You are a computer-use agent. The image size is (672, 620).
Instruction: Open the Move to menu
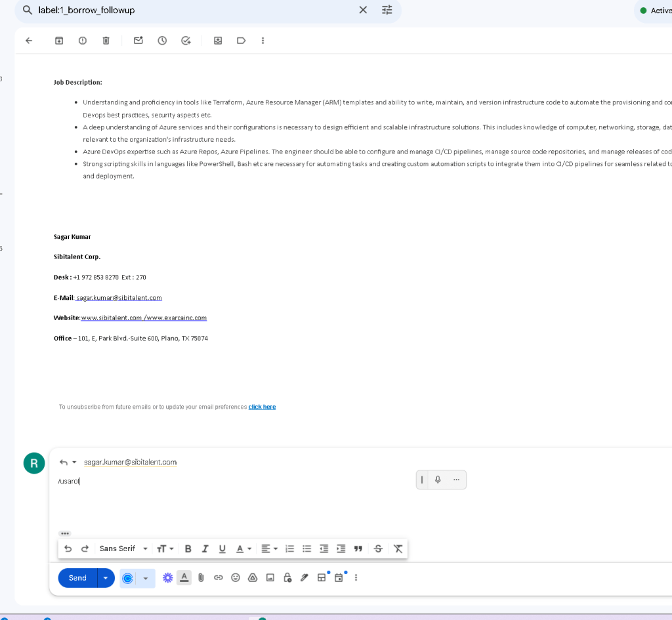pos(218,41)
